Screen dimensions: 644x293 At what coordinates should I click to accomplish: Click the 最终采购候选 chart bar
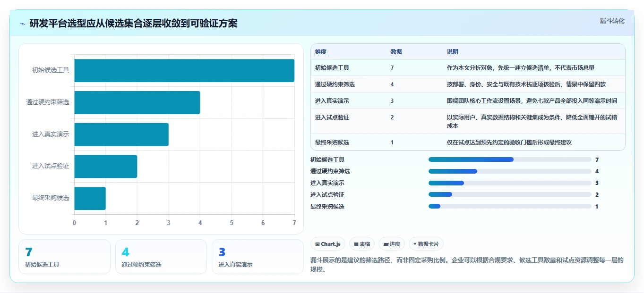[x=90, y=198]
